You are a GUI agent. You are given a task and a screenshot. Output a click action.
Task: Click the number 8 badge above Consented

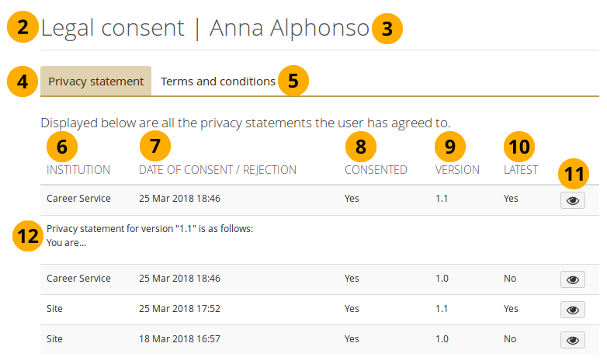tap(360, 145)
